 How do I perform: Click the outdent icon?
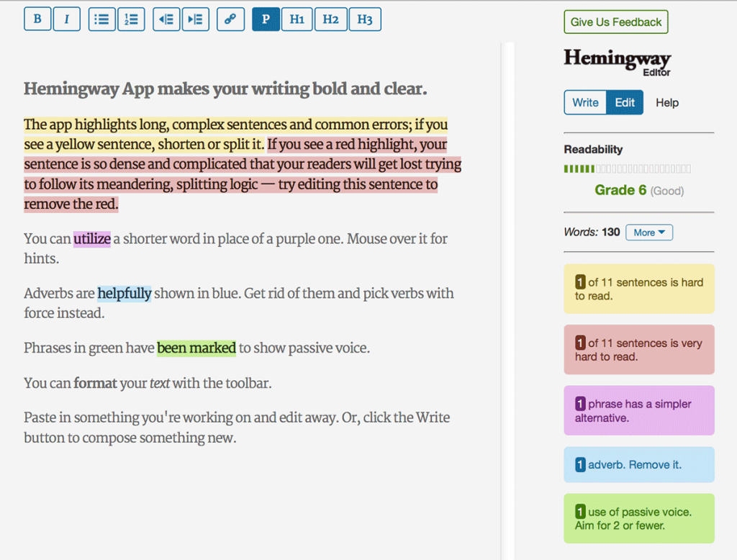coord(166,19)
